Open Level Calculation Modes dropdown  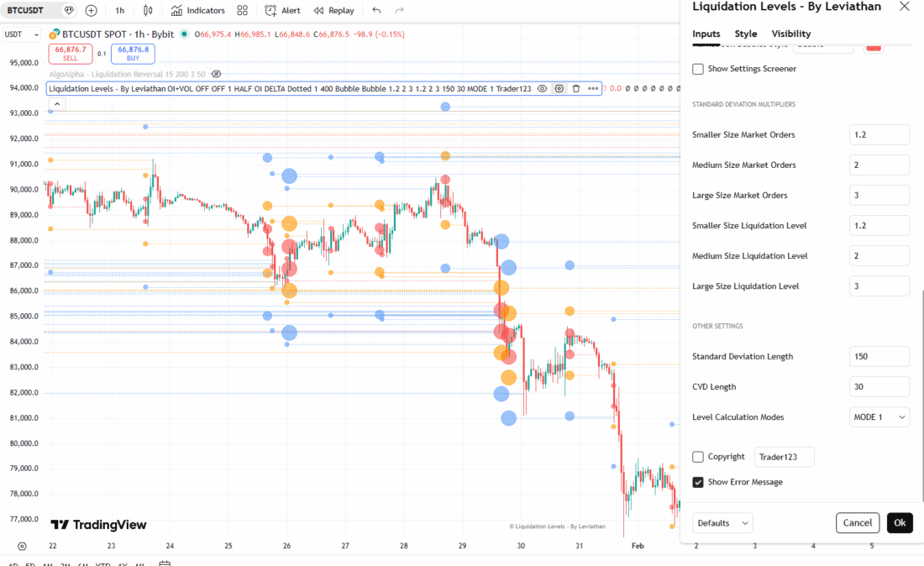(x=879, y=417)
